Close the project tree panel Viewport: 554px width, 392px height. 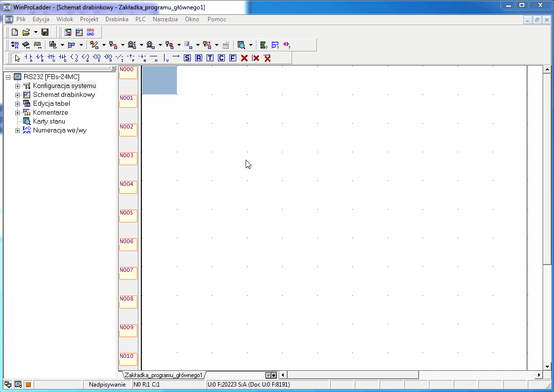[x=113, y=68]
